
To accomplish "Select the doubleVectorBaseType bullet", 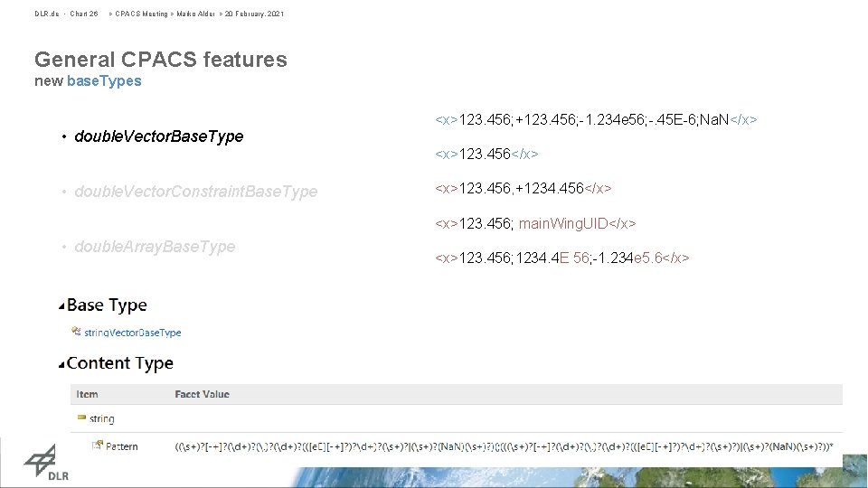I will (x=159, y=136).
